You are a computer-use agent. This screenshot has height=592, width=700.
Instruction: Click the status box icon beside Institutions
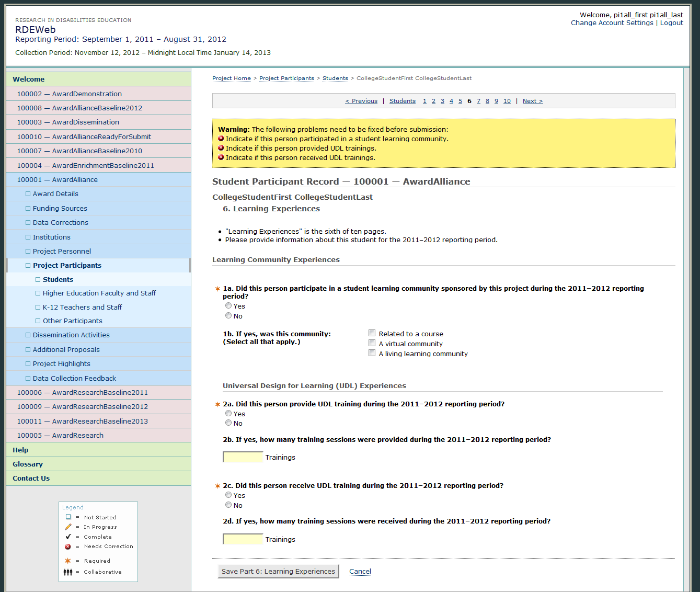[28, 237]
